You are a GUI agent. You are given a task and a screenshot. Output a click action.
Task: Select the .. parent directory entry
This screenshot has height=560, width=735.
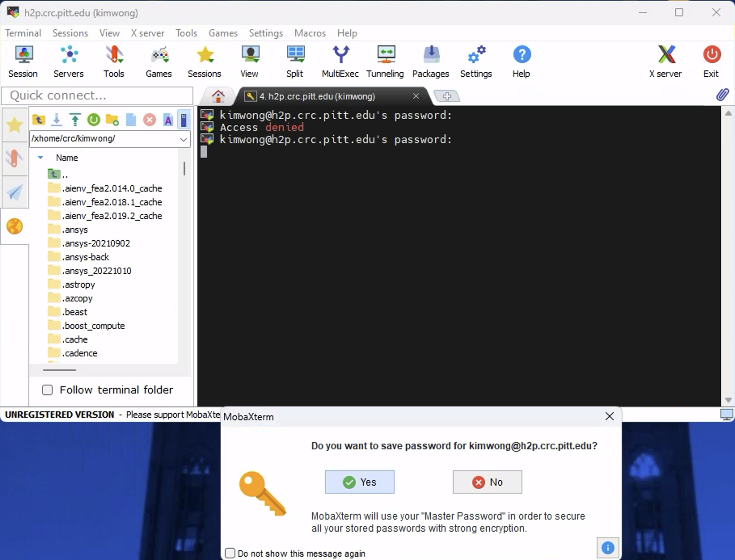57,175
